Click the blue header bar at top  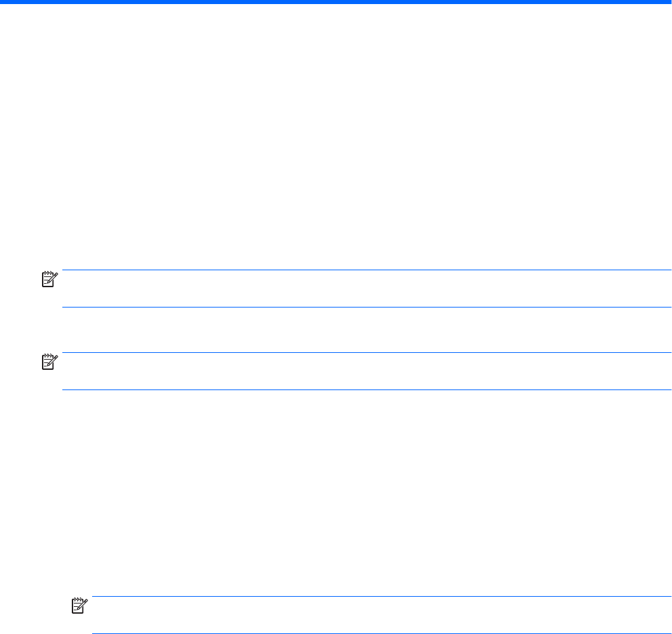pos(336,2)
